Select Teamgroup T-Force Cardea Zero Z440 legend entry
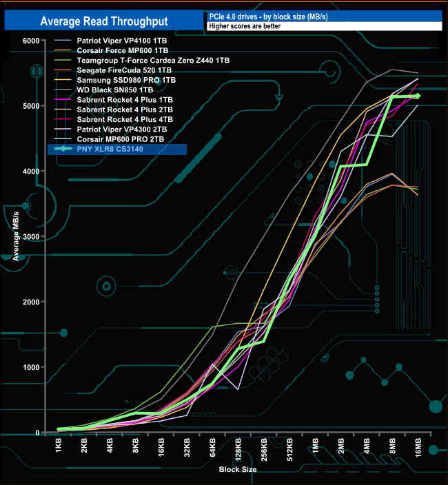This screenshot has height=485, width=448. pyautogui.click(x=142, y=61)
